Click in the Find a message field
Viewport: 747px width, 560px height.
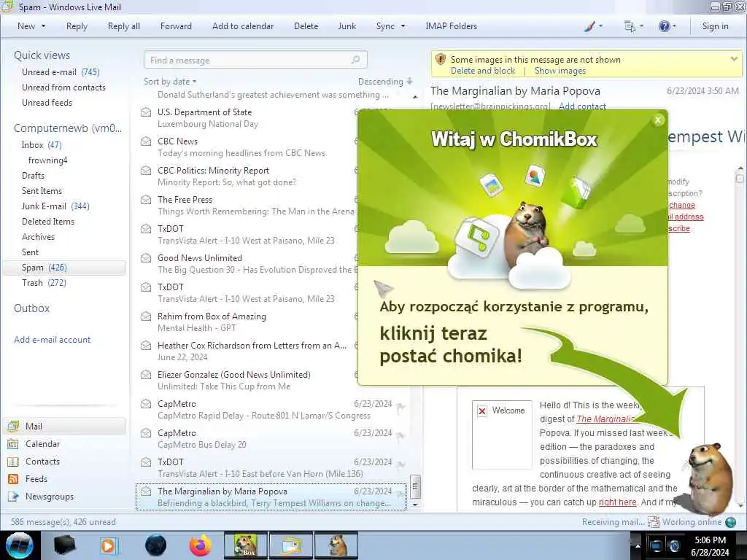(255, 60)
